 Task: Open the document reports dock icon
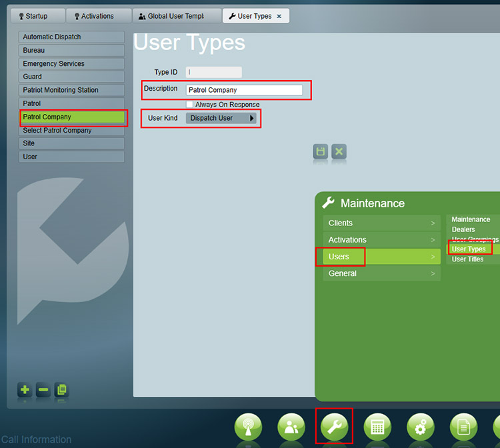[x=463, y=427]
